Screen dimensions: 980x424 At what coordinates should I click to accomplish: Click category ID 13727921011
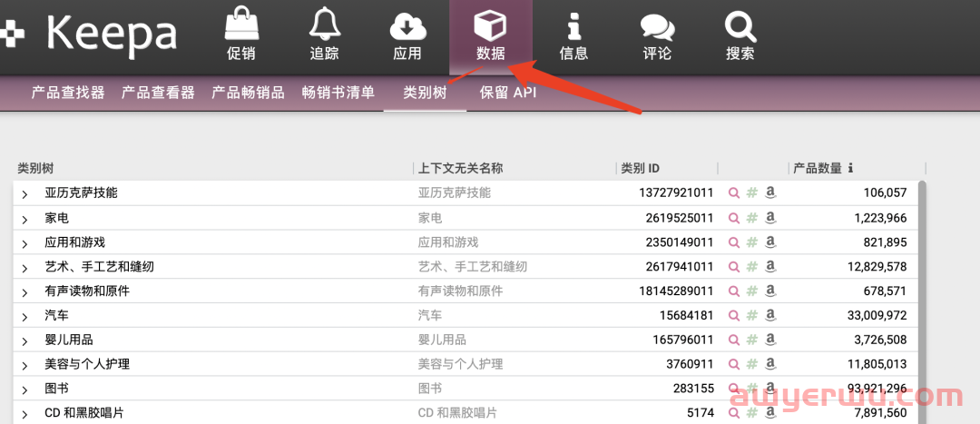click(x=676, y=192)
